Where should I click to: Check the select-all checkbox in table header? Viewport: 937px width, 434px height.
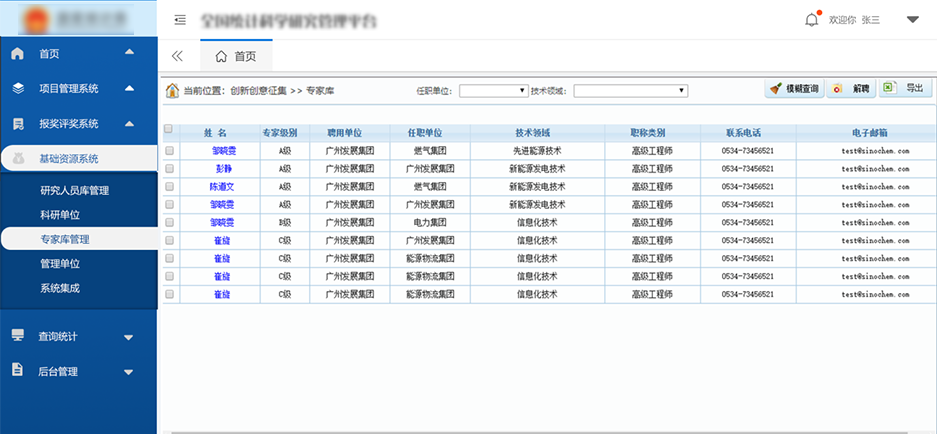pyautogui.click(x=168, y=129)
